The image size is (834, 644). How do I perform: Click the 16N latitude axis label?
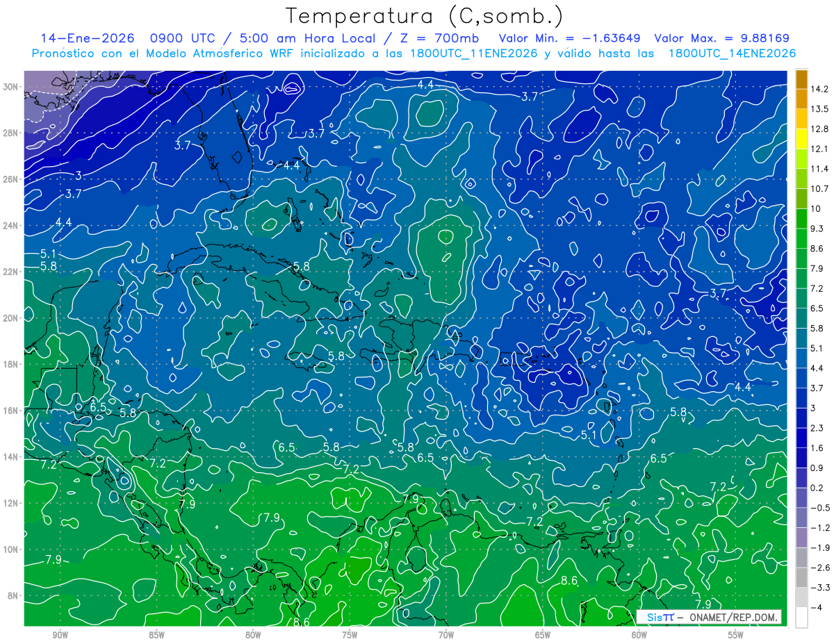pyautogui.click(x=11, y=411)
